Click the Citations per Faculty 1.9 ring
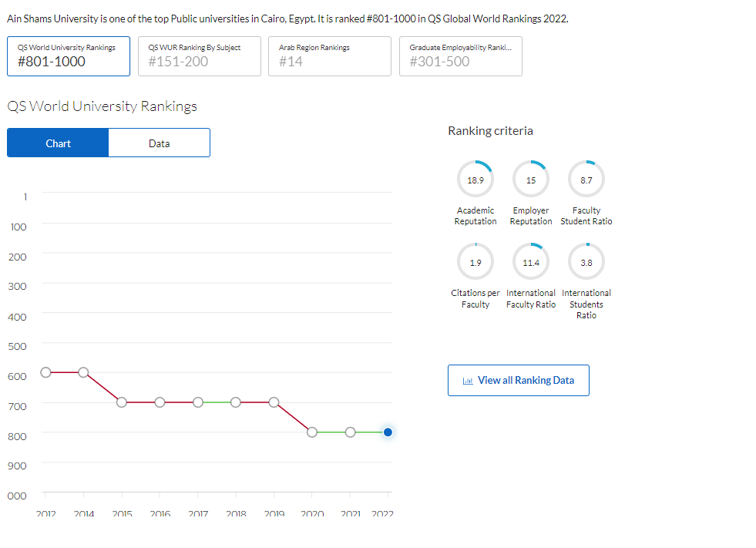This screenshot has width=756, height=548. click(475, 262)
